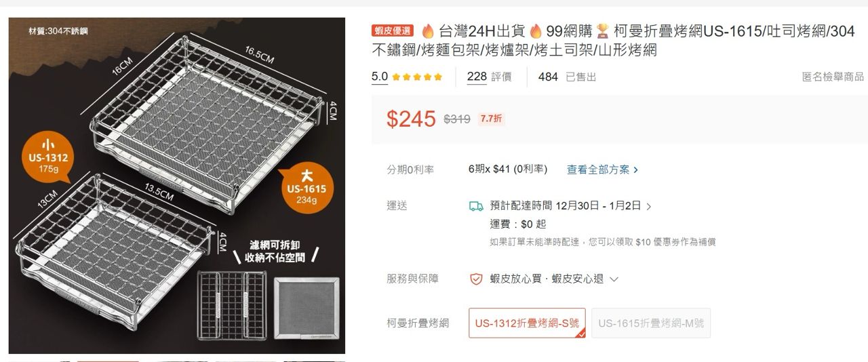Click the orange 小 US-1312 size badge
This screenshot has width=868, height=362.
tap(49, 158)
